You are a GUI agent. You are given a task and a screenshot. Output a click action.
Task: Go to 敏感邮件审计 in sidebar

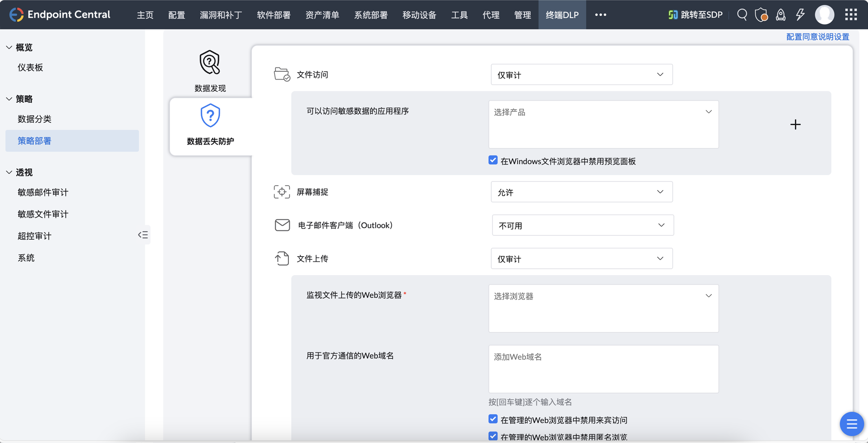[x=43, y=192]
